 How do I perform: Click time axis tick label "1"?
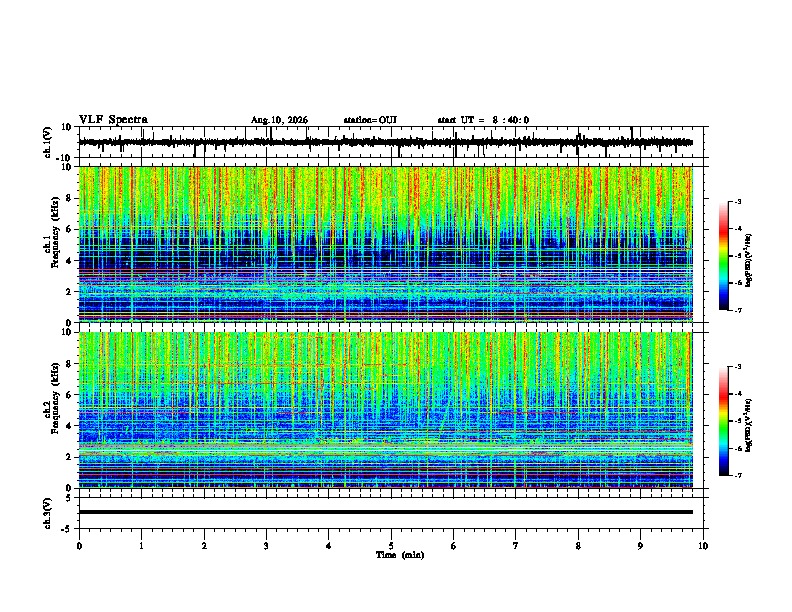pyautogui.click(x=141, y=546)
